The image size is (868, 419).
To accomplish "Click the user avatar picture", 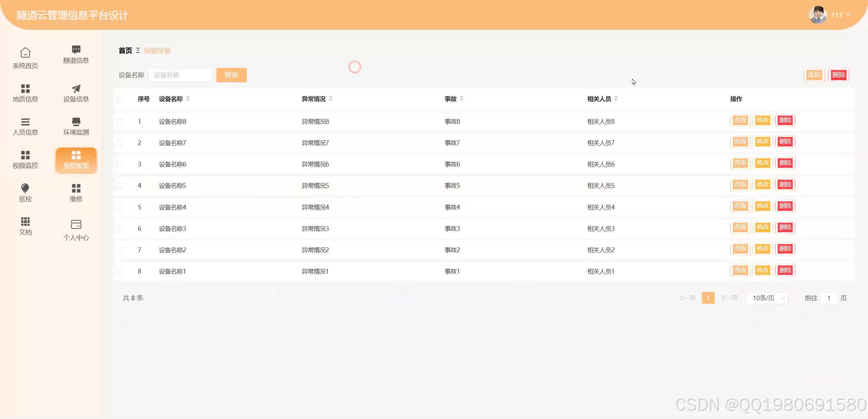I will point(817,15).
